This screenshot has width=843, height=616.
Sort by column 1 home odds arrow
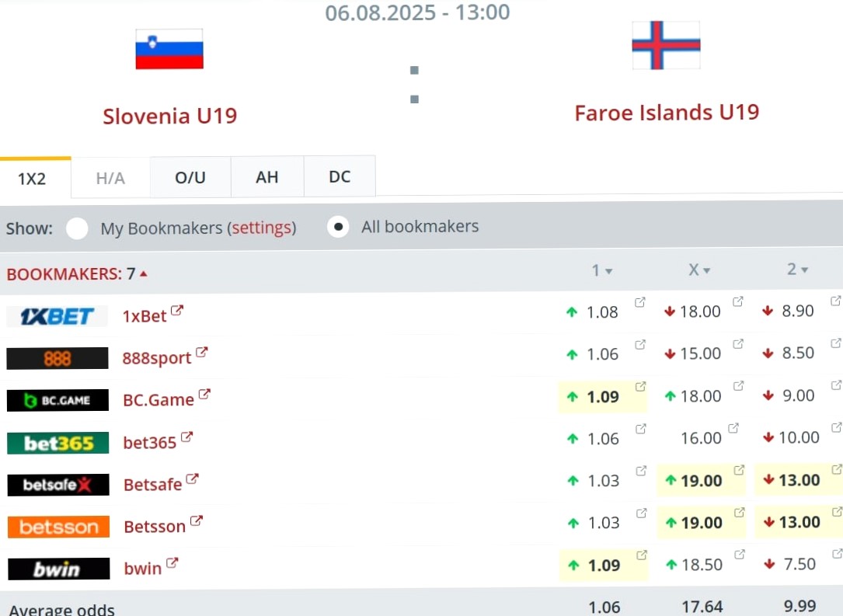point(608,271)
